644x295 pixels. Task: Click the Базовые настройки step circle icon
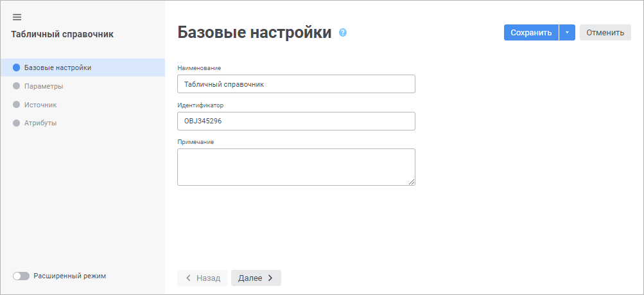tap(17, 67)
